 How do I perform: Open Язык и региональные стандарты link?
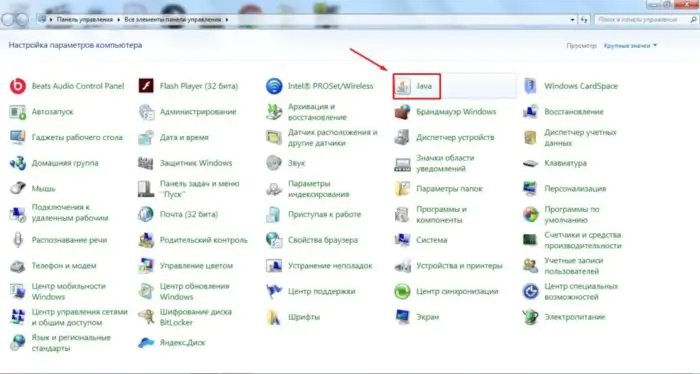pyautogui.click(x=71, y=343)
